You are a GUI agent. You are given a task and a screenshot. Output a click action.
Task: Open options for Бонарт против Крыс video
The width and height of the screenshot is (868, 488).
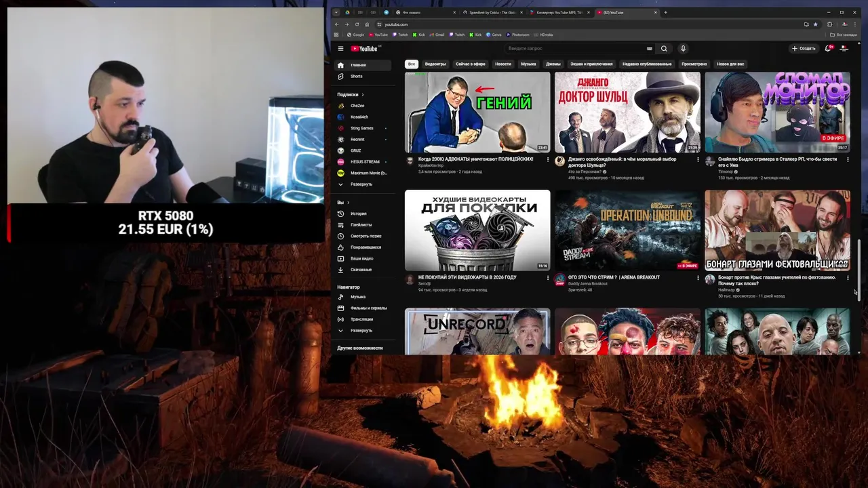(x=848, y=278)
